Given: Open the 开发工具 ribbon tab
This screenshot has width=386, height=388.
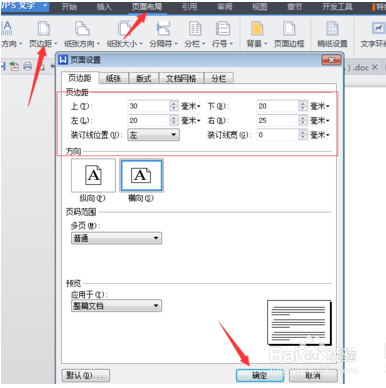Looking at the screenshot, I should (x=337, y=7).
